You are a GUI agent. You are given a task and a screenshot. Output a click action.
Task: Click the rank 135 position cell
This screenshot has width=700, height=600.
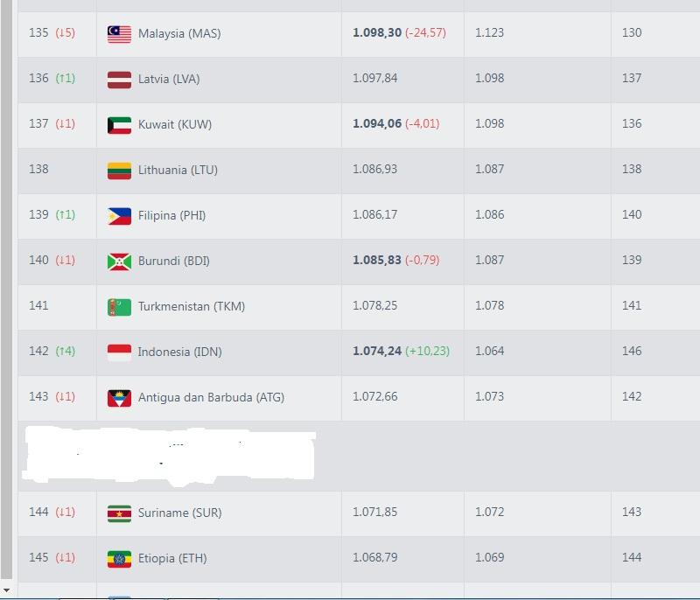(52, 33)
